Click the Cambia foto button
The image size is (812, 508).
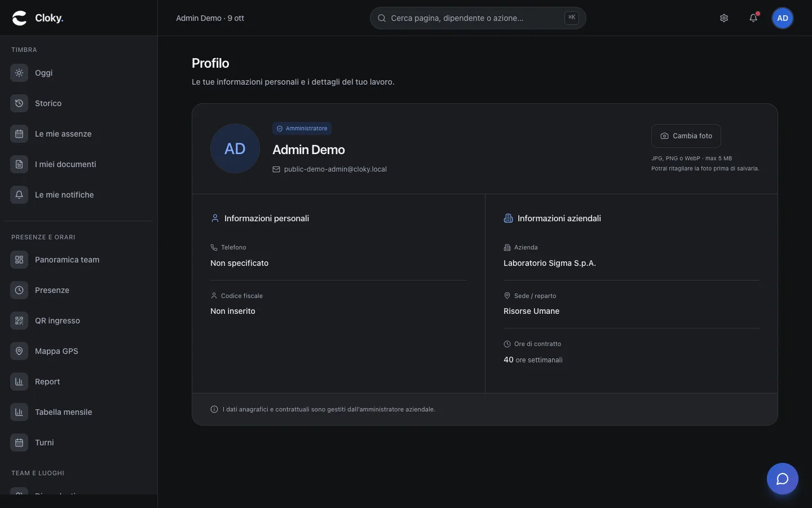[686, 136]
